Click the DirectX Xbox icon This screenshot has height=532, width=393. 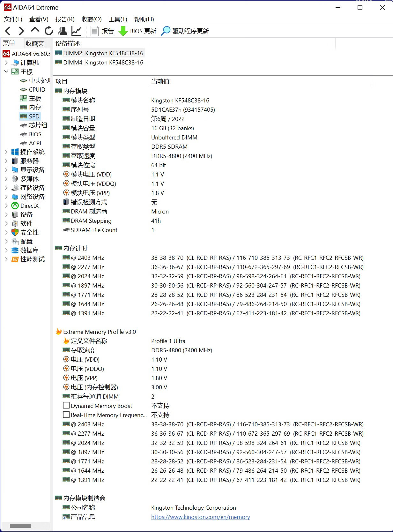15,206
